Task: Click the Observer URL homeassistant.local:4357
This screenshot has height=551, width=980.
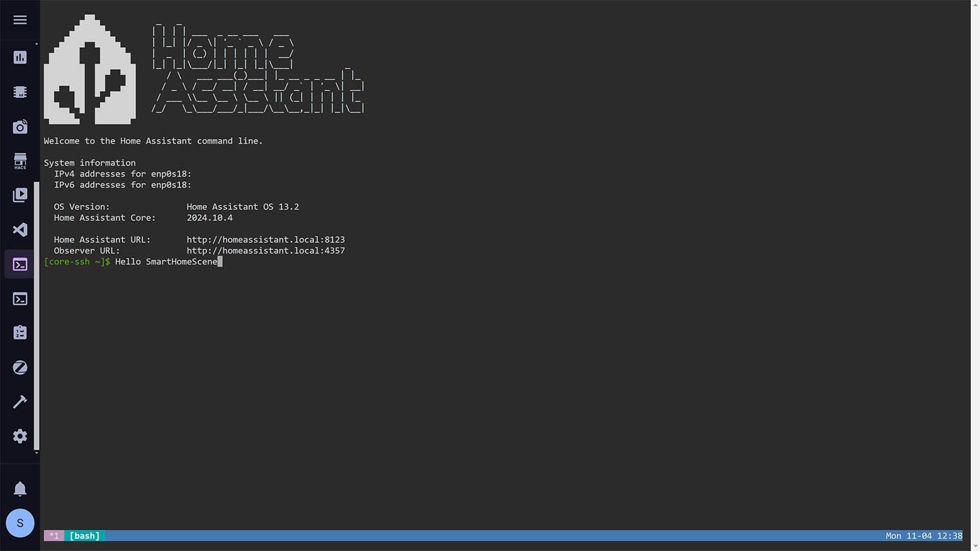Action: 265,250
